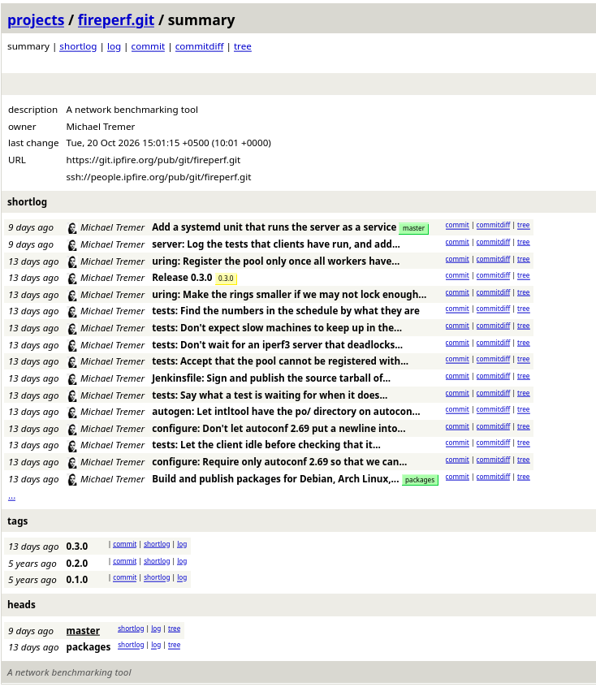The height and width of the screenshot is (700, 596).
Task: Click the avatar icon on 'Jenkinsfile: Sign and publish' row
Action: point(72,379)
